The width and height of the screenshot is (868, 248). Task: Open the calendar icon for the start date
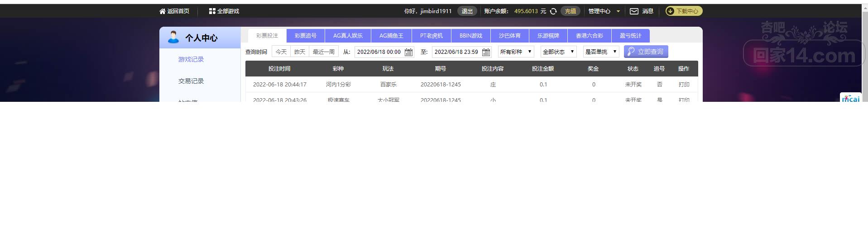pos(408,52)
